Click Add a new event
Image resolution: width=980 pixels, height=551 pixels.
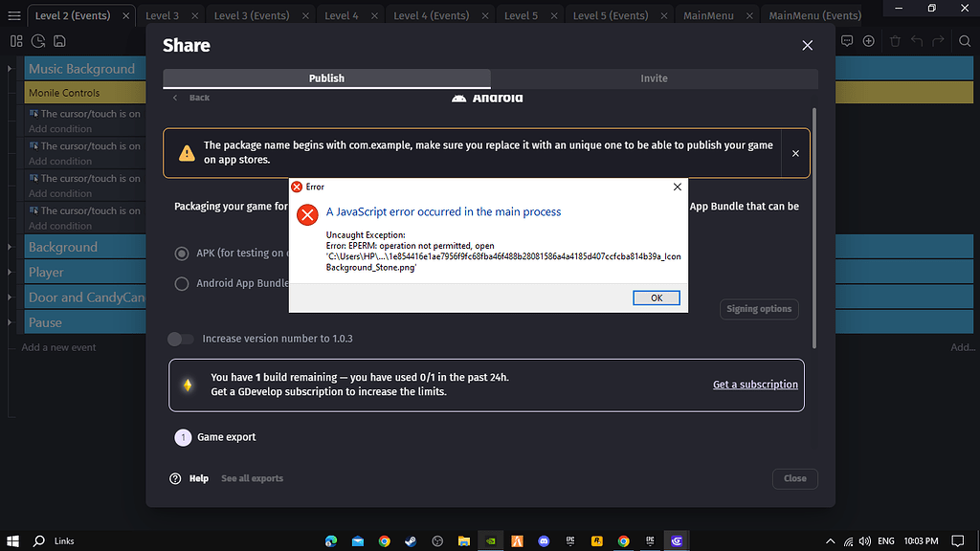coord(58,347)
